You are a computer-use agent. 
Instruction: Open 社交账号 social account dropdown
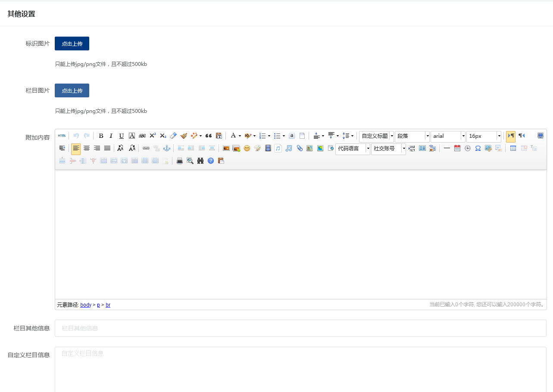389,149
